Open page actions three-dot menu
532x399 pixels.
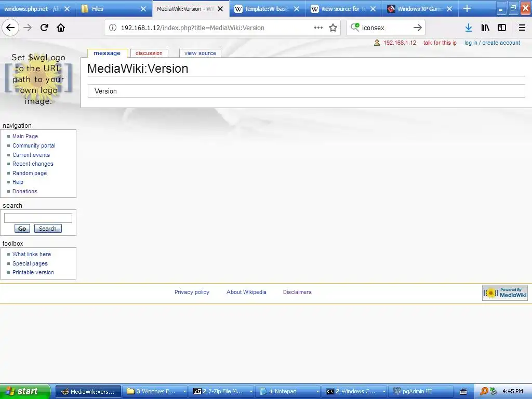(x=318, y=28)
